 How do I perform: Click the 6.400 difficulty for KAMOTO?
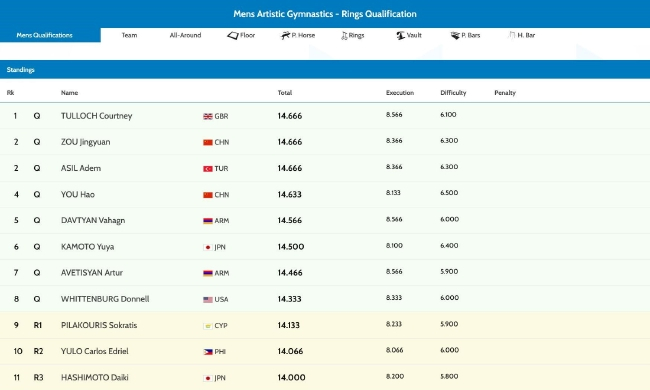point(449,246)
